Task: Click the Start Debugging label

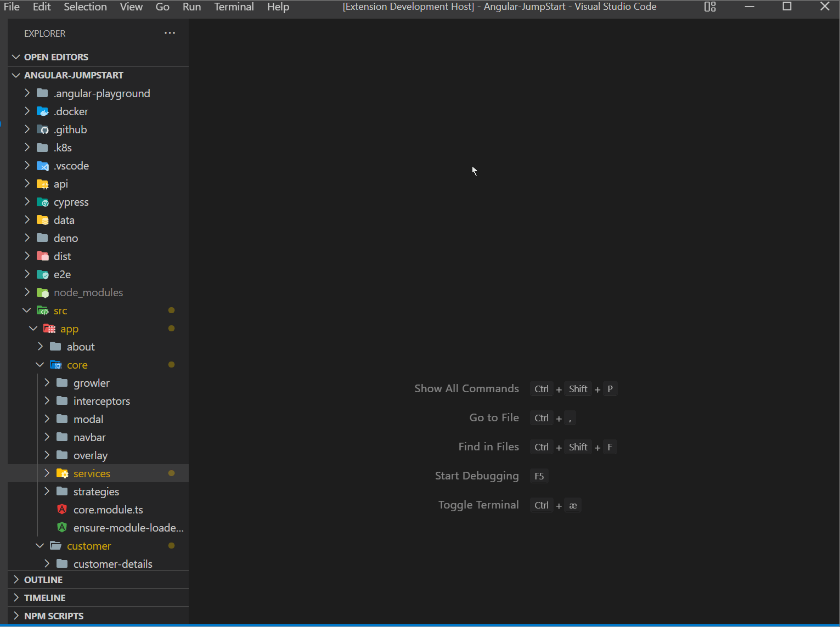Action: (477, 476)
